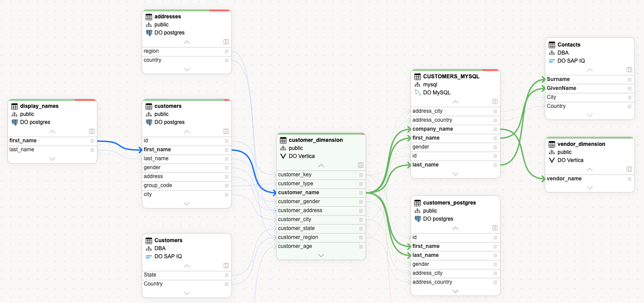The width and height of the screenshot is (644, 303).
Task: Click the SAP IQ icon in Customers card
Action: pyautogui.click(x=149, y=256)
